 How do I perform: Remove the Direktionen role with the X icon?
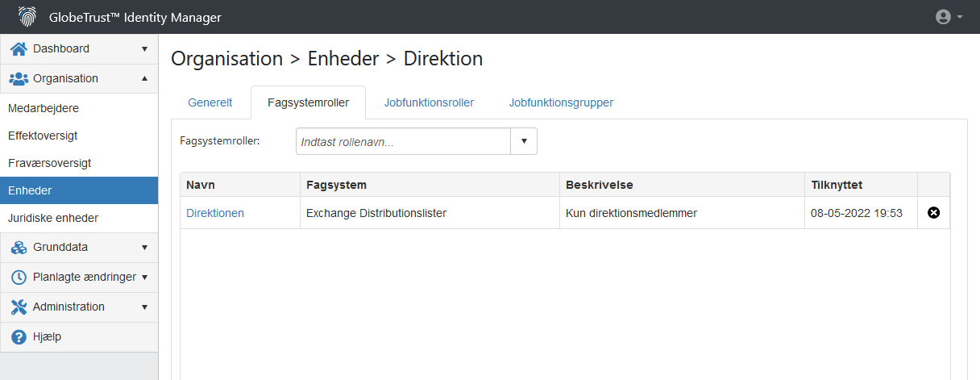[934, 213]
